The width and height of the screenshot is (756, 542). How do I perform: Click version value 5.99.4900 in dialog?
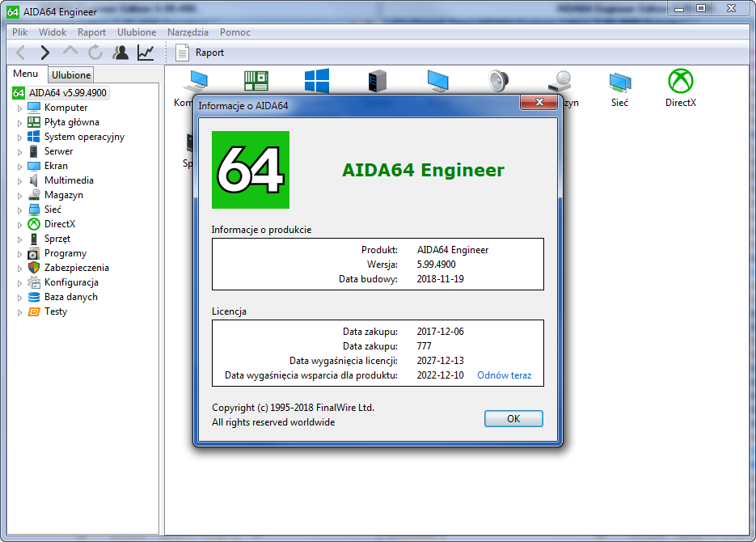436,265
